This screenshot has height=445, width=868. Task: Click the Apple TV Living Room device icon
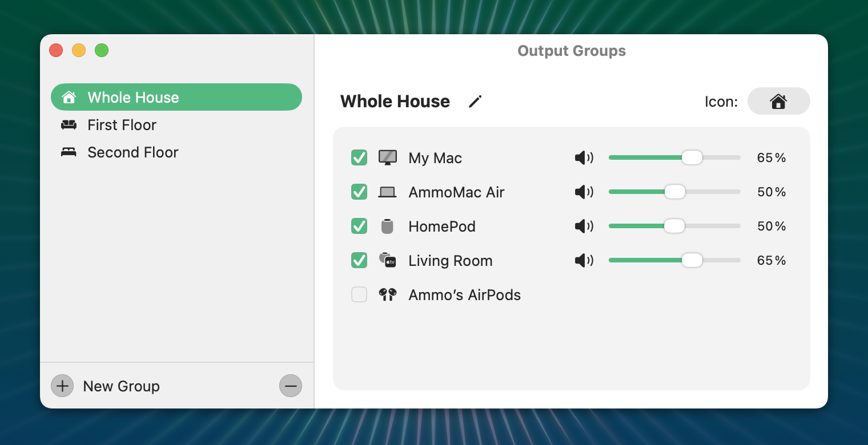point(388,260)
